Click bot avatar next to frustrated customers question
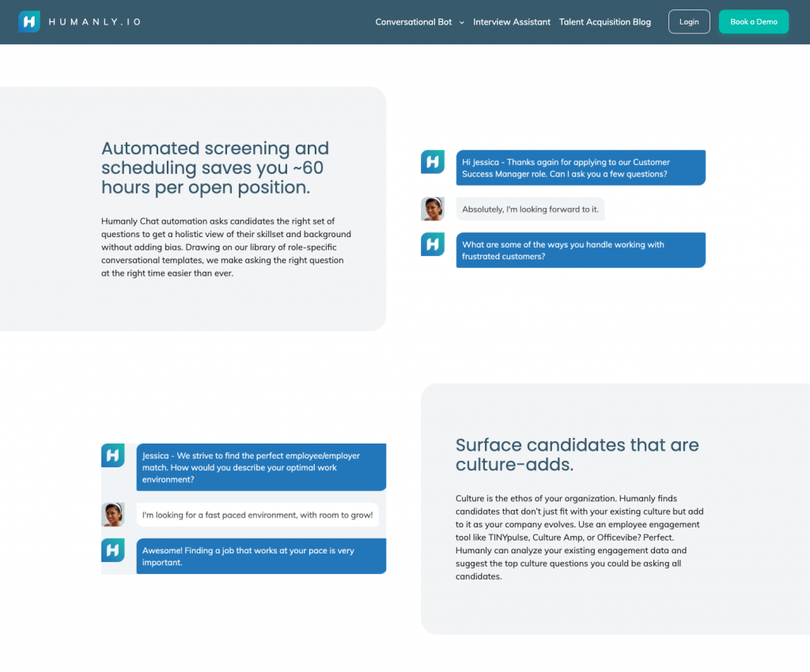 coord(433,244)
